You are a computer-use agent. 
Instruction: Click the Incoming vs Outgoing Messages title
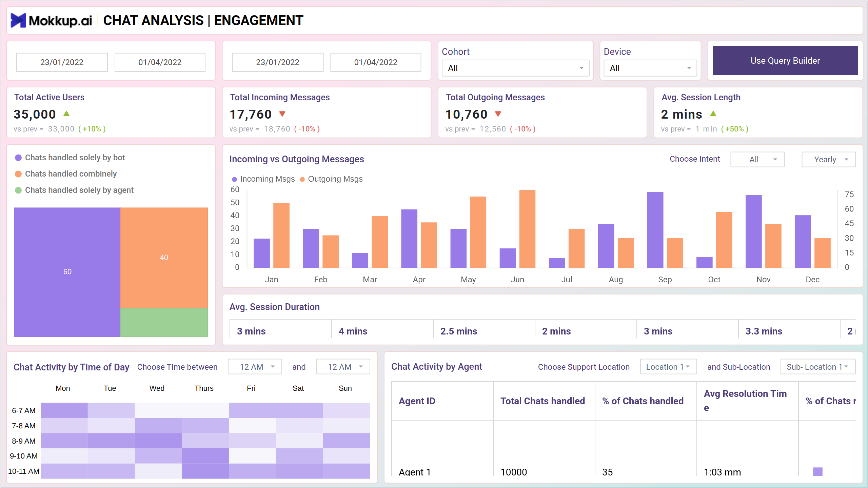(x=297, y=159)
